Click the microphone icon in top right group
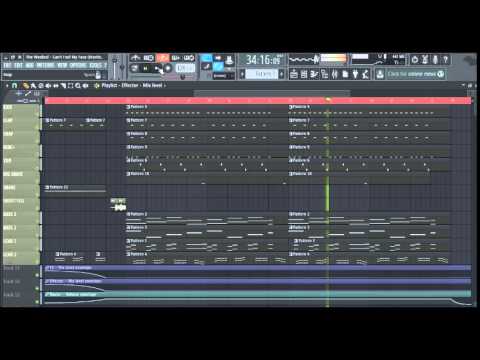Screen dimensions: 480x360 [435, 59]
